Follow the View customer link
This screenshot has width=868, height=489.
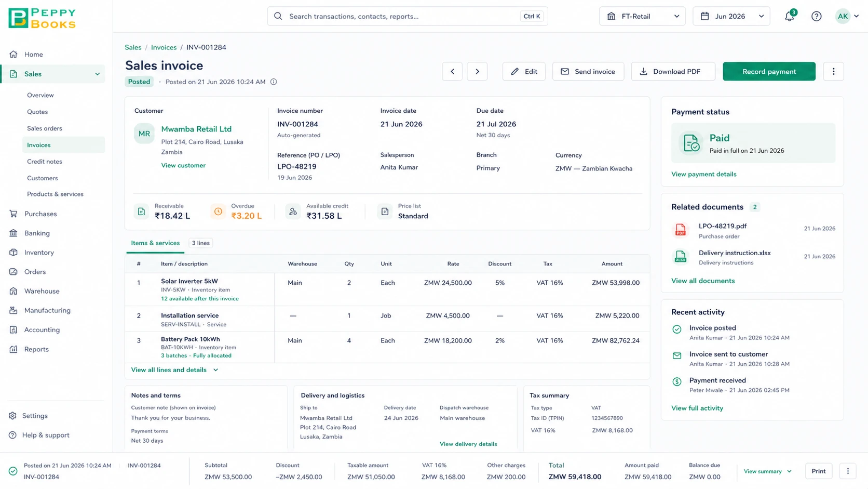[183, 166]
